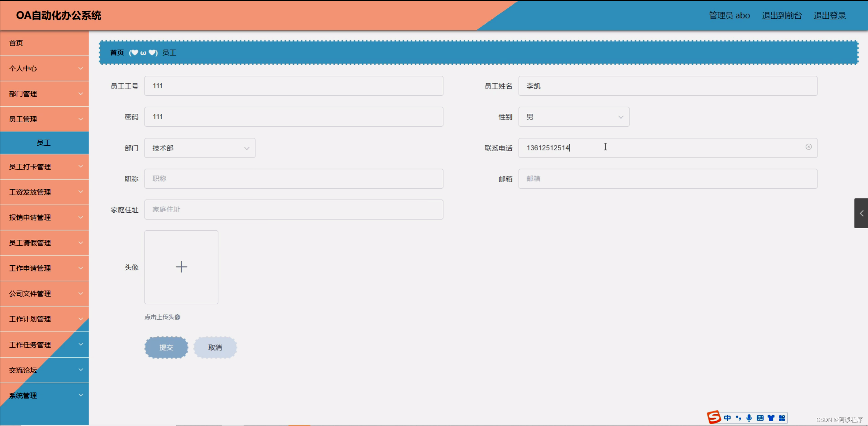Collapse the panel via the right-edge arrow icon
The width and height of the screenshot is (868, 426).
[861, 213]
